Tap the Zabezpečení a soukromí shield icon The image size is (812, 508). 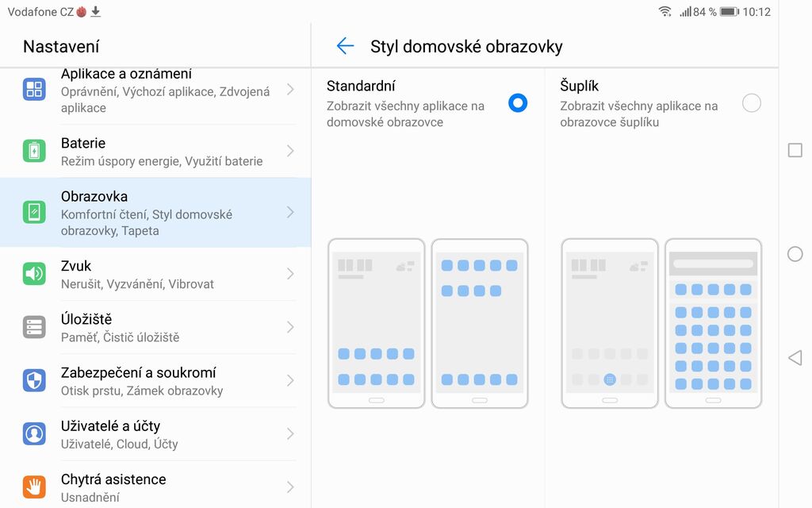click(x=34, y=380)
